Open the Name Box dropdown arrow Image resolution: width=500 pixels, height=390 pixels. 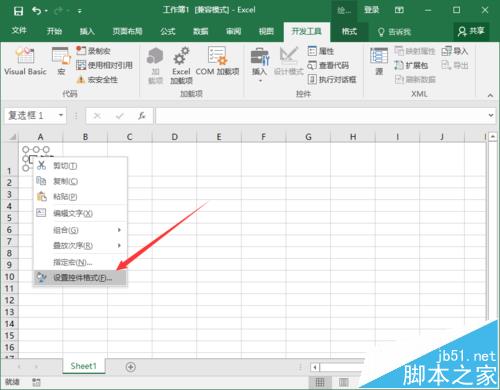[61, 115]
